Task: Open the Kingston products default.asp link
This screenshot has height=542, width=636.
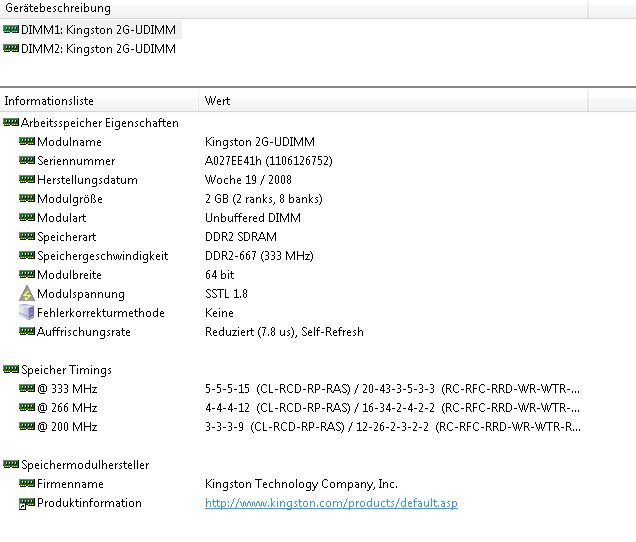Action: point(331,503)
